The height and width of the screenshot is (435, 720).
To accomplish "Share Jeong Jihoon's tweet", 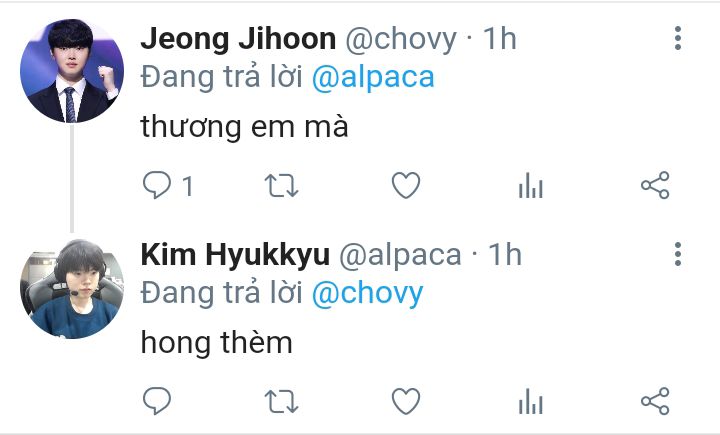I will pos(655,185).
